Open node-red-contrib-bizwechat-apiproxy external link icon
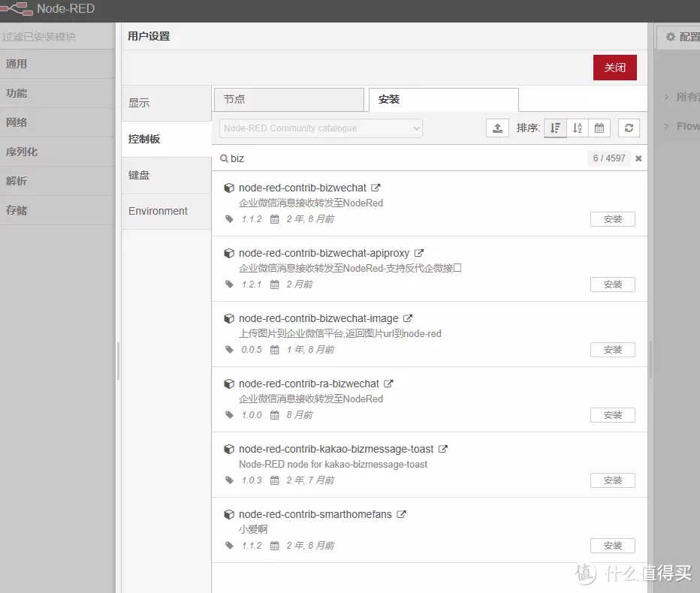 (419, 253)
